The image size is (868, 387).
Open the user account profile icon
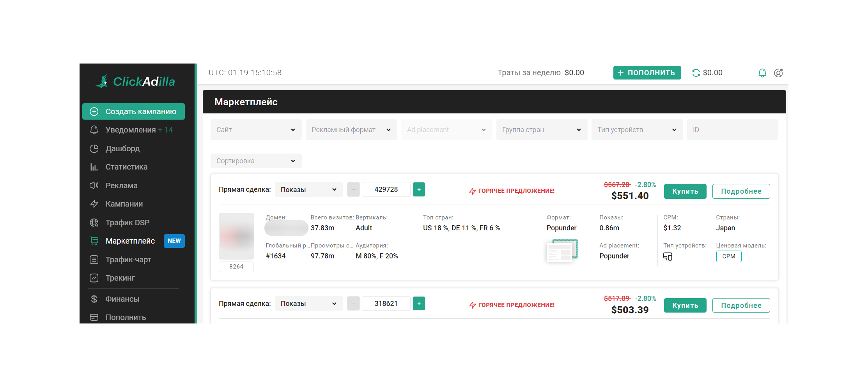point(778,73)
